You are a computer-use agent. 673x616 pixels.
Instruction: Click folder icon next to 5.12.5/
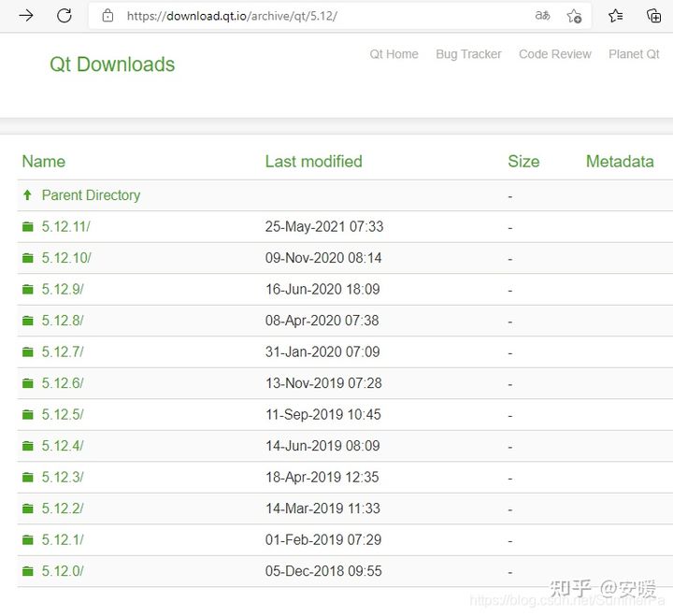click(27, 415)
